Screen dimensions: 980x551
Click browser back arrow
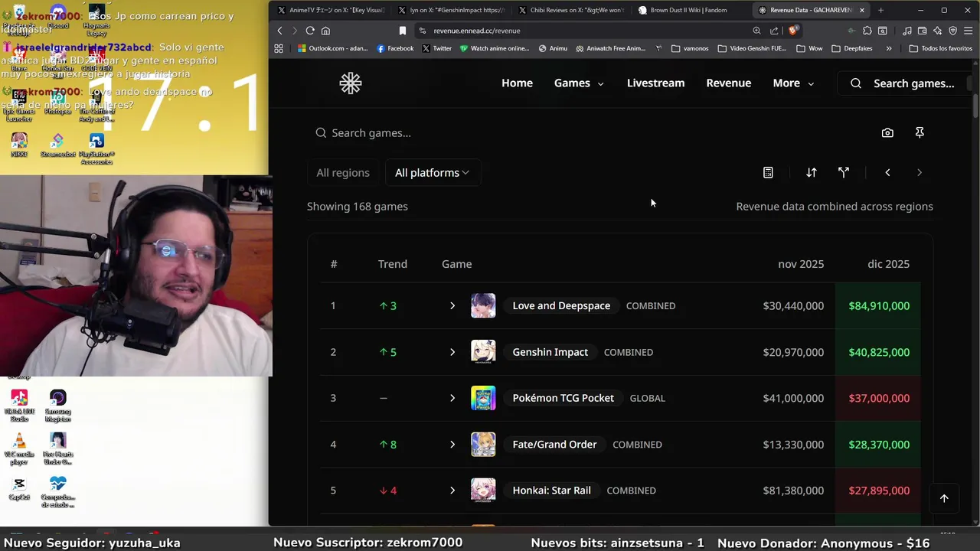pyautogui.click(x=279, y=31)
